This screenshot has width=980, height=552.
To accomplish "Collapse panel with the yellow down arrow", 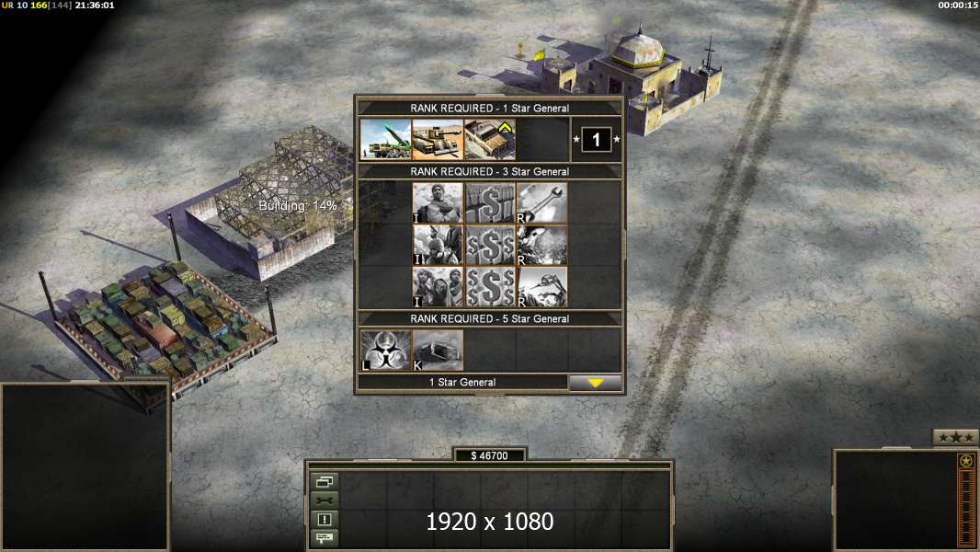I will pos(595,383).
